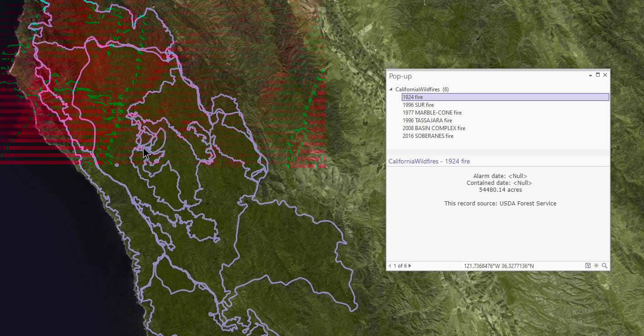Click the coordinates readout 121.7368476°W 36.3277136°N
This screenshot has width=644, height=336.
point(499,266)
